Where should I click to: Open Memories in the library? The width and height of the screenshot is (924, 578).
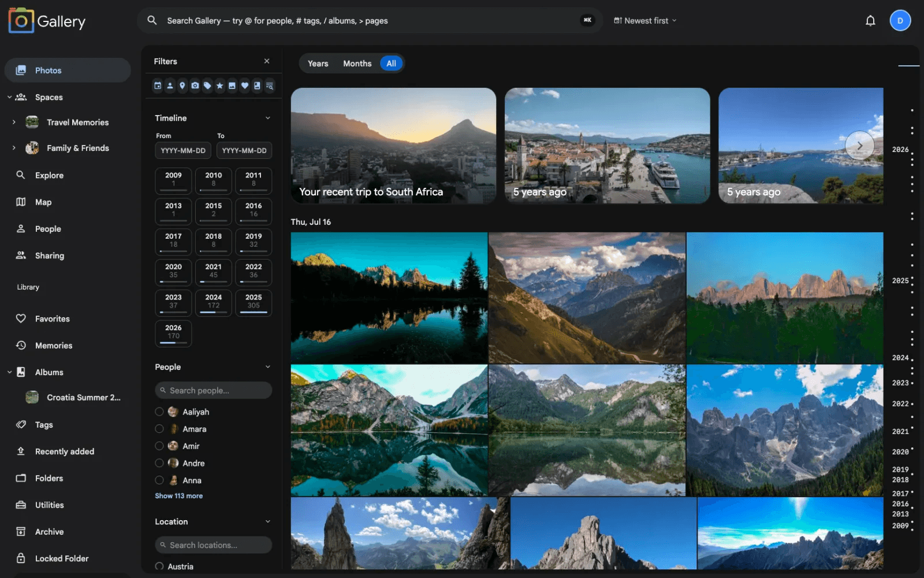68,346
